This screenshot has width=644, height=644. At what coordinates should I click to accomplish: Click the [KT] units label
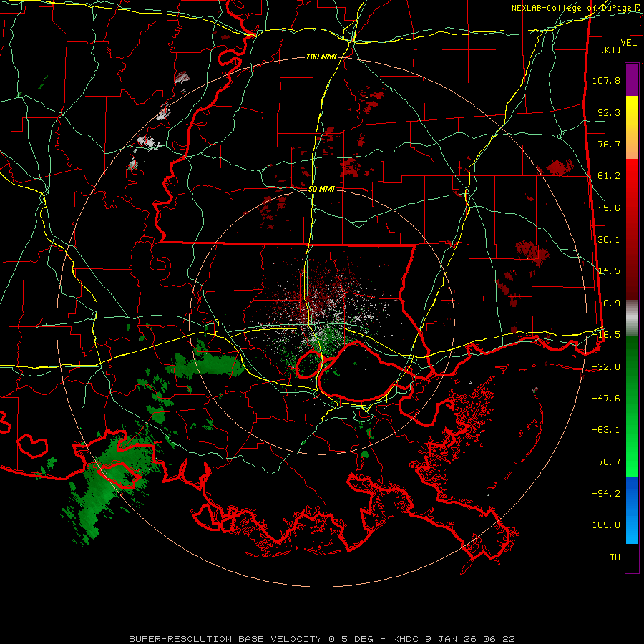[611, 49]
